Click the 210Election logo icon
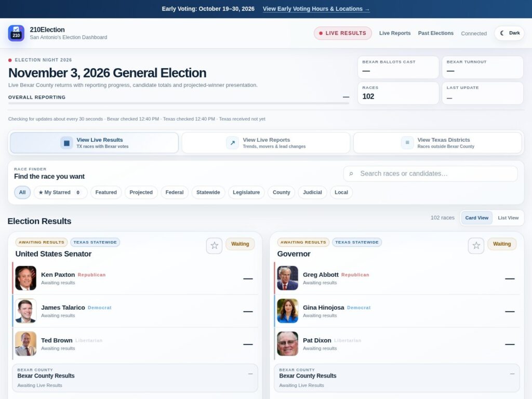Screen dimensions: 532x399 (16, 33)
